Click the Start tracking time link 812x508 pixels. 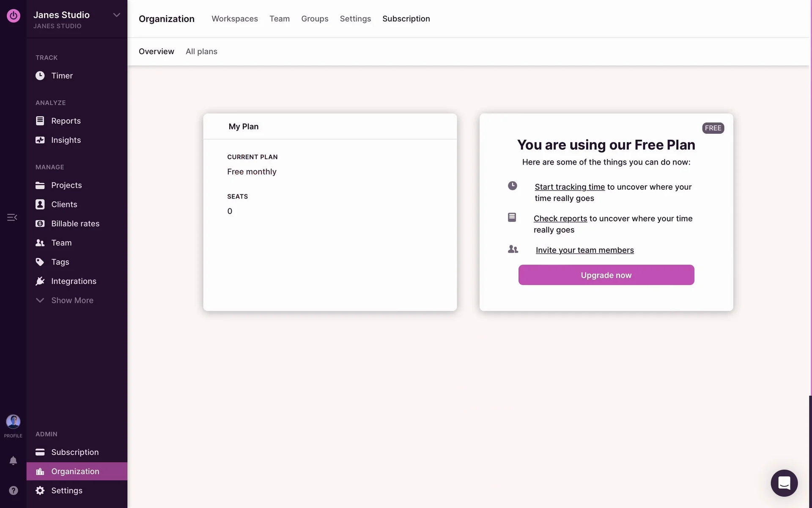pos(569,187)
